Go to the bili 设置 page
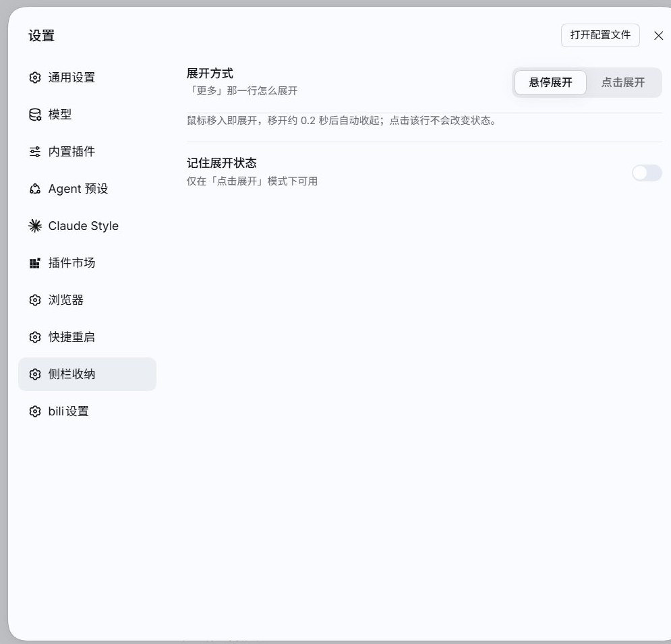Screen dimensions: 671x644 87,411
